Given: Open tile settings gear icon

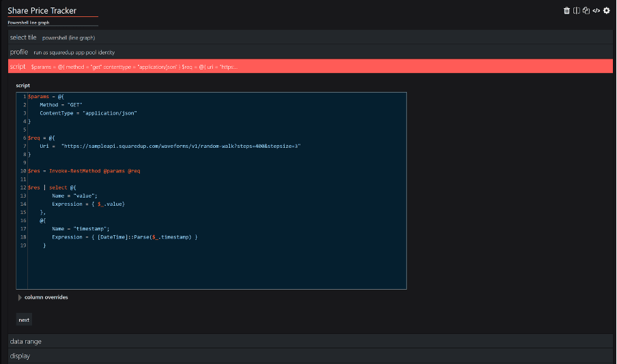Looking at the screenshot, I should [607, 11].
